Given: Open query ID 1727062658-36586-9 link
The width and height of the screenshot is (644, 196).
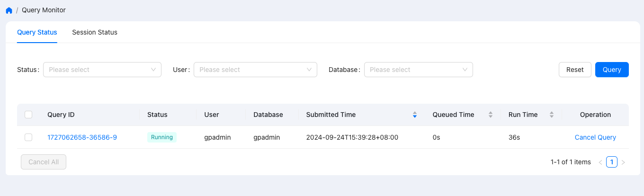Looking at the screenshot, I should (x=82, y=137).
